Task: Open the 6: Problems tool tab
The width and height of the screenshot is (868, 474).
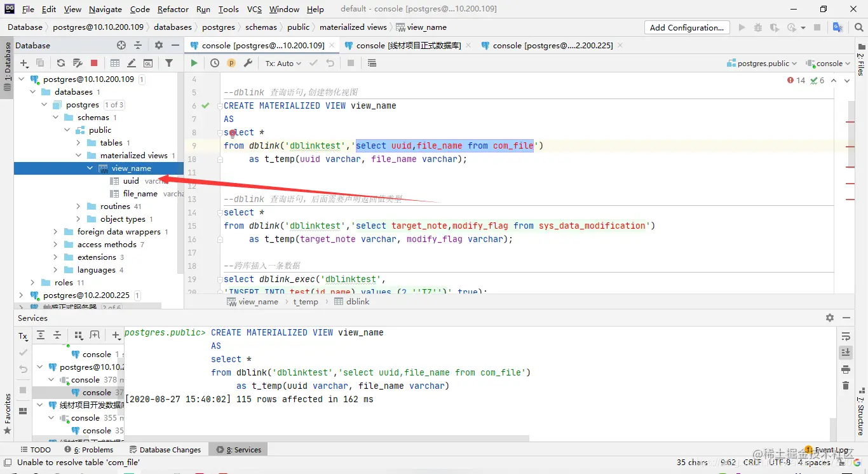Action: (88, 449)
